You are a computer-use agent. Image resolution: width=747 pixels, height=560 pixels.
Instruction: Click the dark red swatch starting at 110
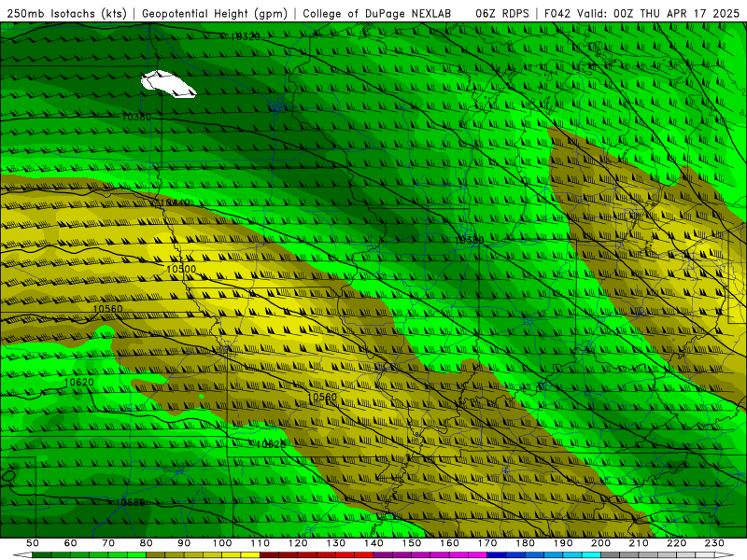270,555
